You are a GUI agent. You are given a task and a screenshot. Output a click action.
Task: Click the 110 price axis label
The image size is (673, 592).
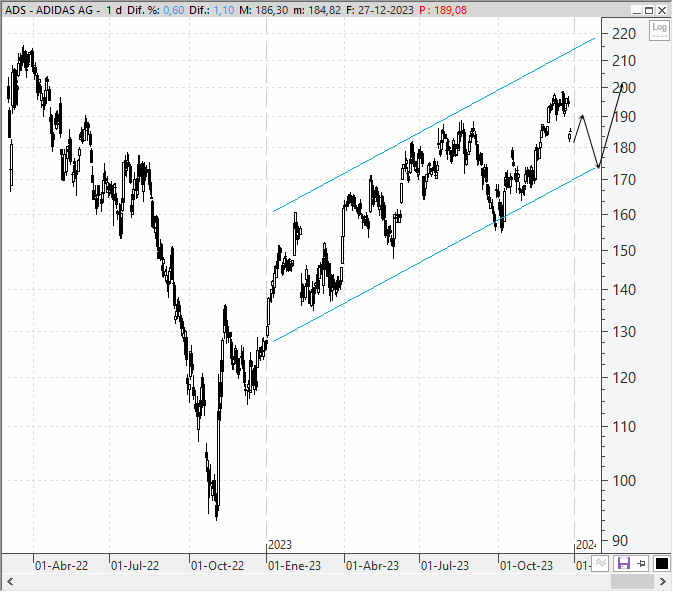(624, 427)
